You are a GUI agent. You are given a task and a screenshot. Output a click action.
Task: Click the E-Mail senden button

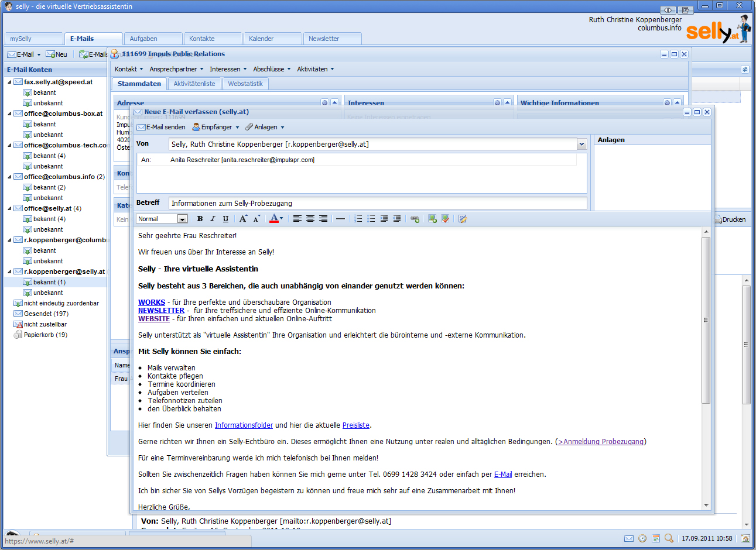point(161,127)
